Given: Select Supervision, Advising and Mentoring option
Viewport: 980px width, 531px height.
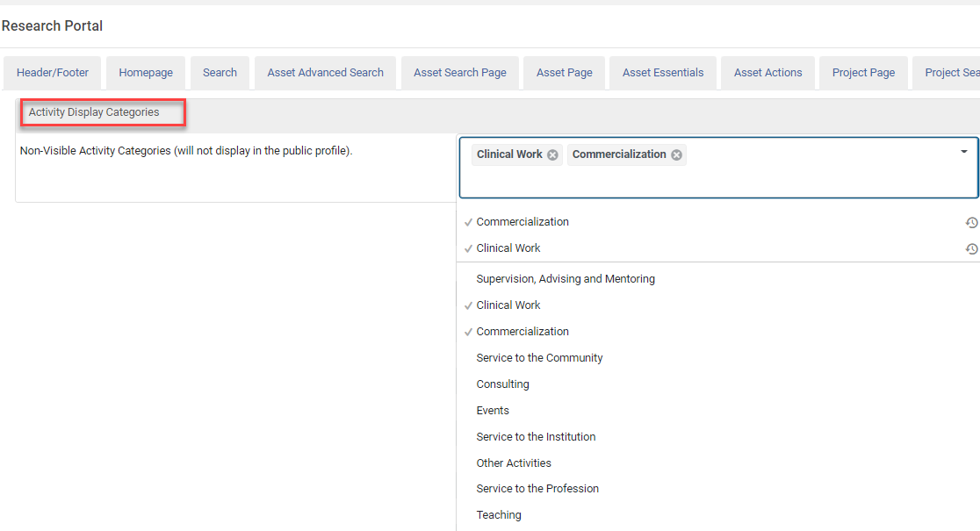Looking at the screenshot, I should point(566,279).
